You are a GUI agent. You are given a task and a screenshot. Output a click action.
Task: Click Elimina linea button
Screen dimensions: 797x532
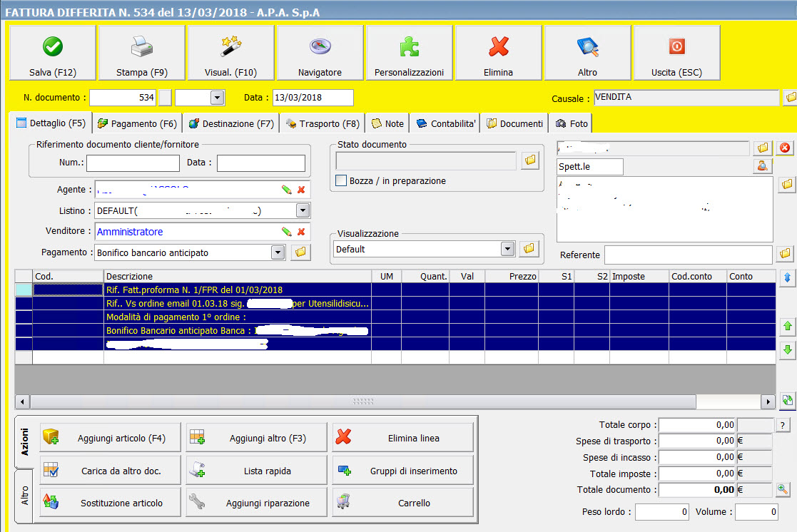coord(403,437)
